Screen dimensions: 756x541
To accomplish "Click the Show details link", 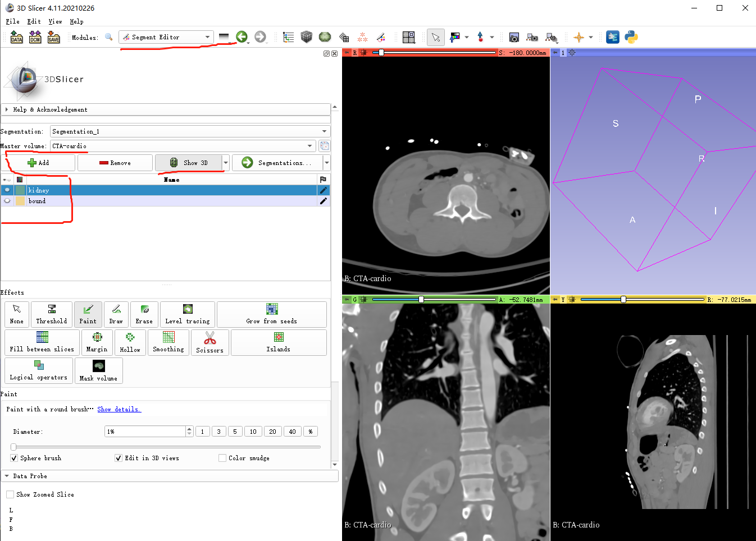I will tap(119, 409).
